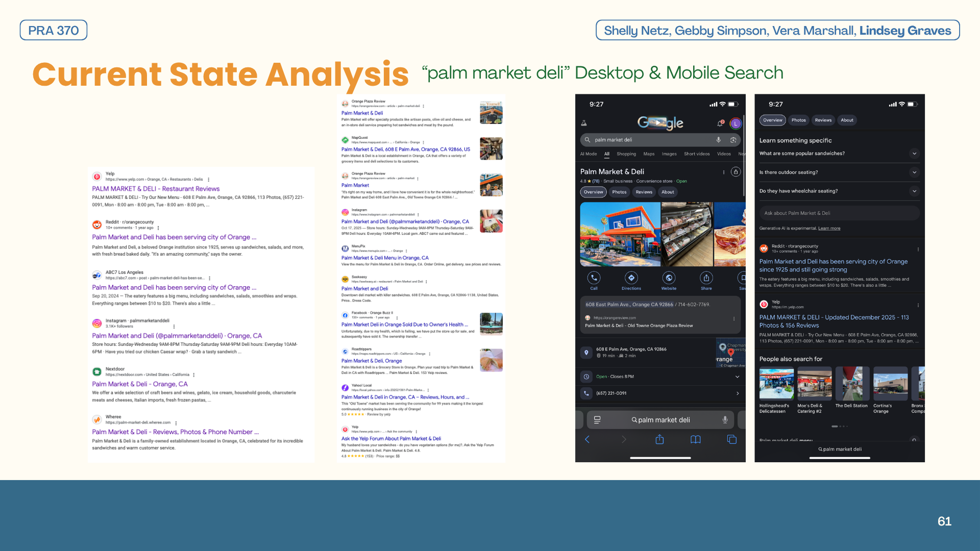Open 'Palm Market & Deli - Reviews, Photos & Phone Number' link
The height and width of the screenshot is (551, 980).
click(176, 432)
